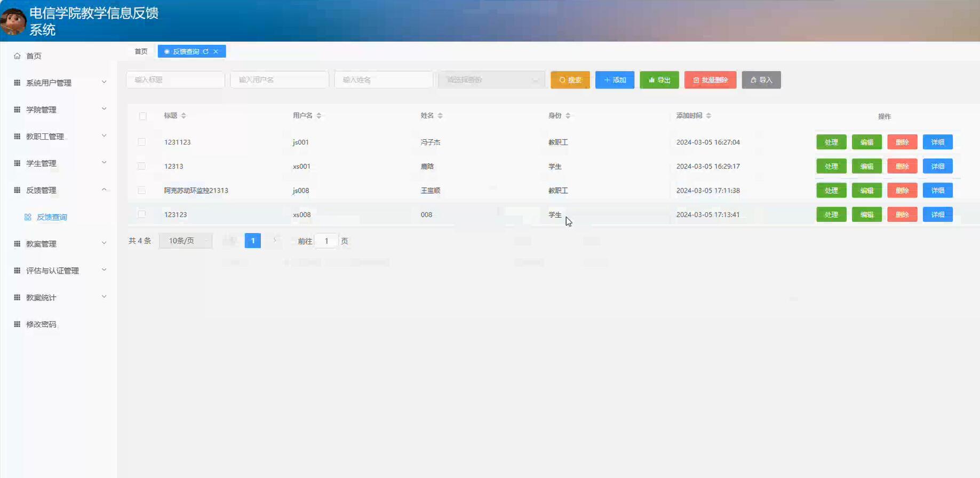The image size is (980, 478).
Task: Click the title cell 阿克苏动环监控21313
Action: 196,190
